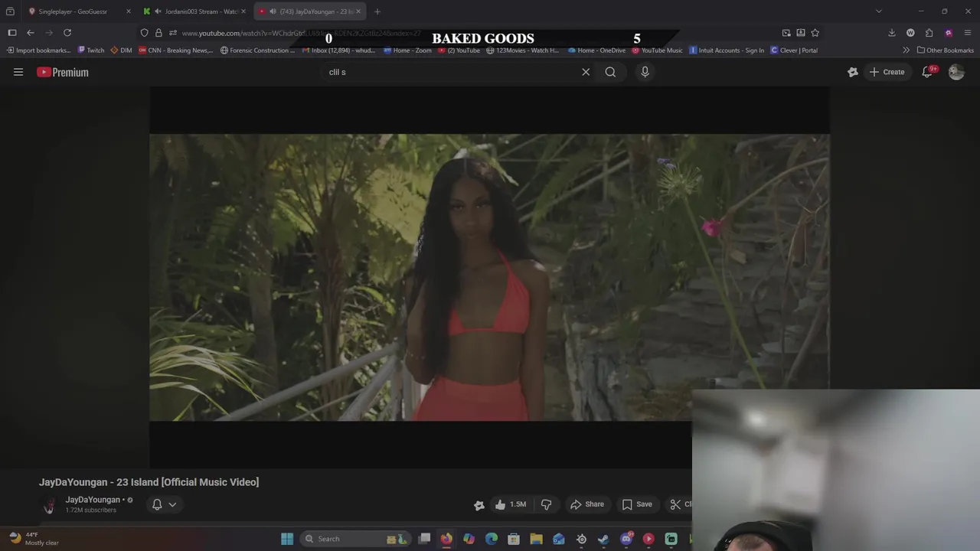The image size is (980, 551).
Task: Reload the current page
Action: pyautogui.click(x=67, y=33)
